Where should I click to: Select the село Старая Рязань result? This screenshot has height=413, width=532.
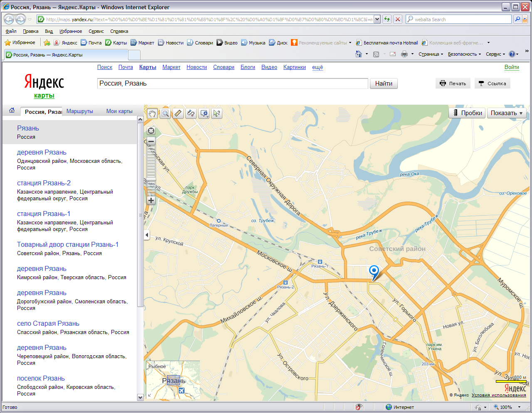48,323
